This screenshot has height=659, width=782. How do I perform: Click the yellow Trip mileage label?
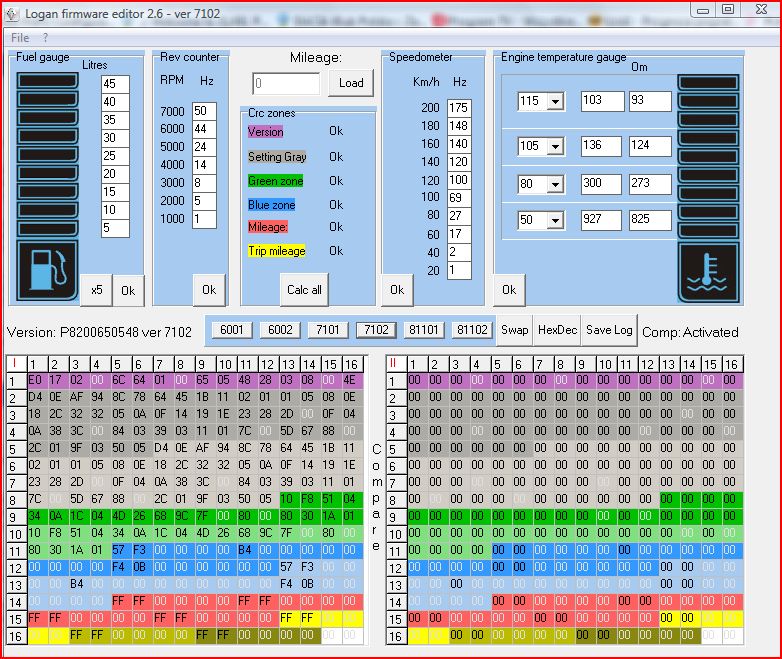click(277, 250)
